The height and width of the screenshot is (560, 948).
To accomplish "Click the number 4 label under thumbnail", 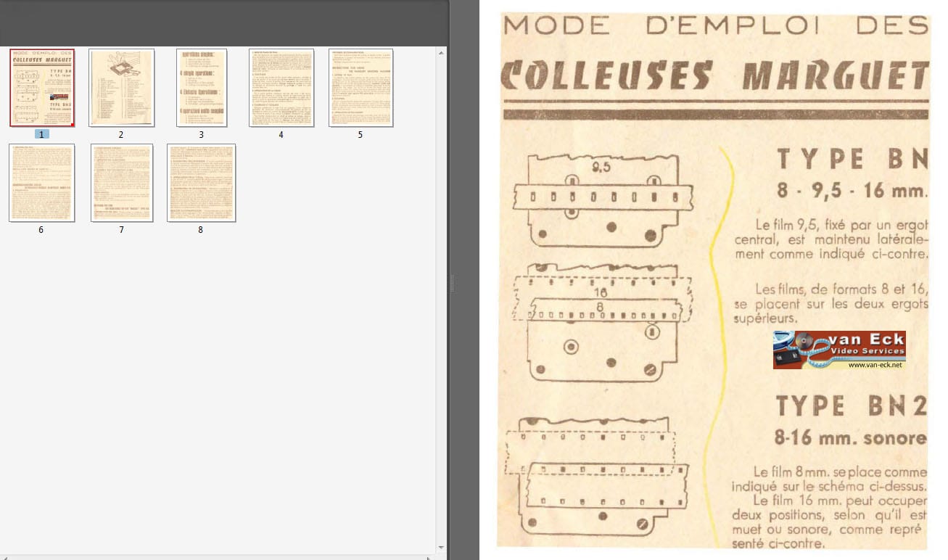I will tap(281, 135).
